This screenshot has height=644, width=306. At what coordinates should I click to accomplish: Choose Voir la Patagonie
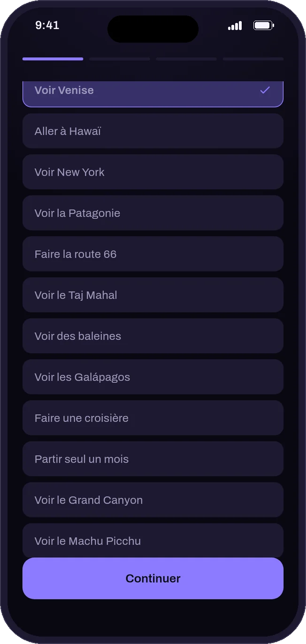[153, 213]
